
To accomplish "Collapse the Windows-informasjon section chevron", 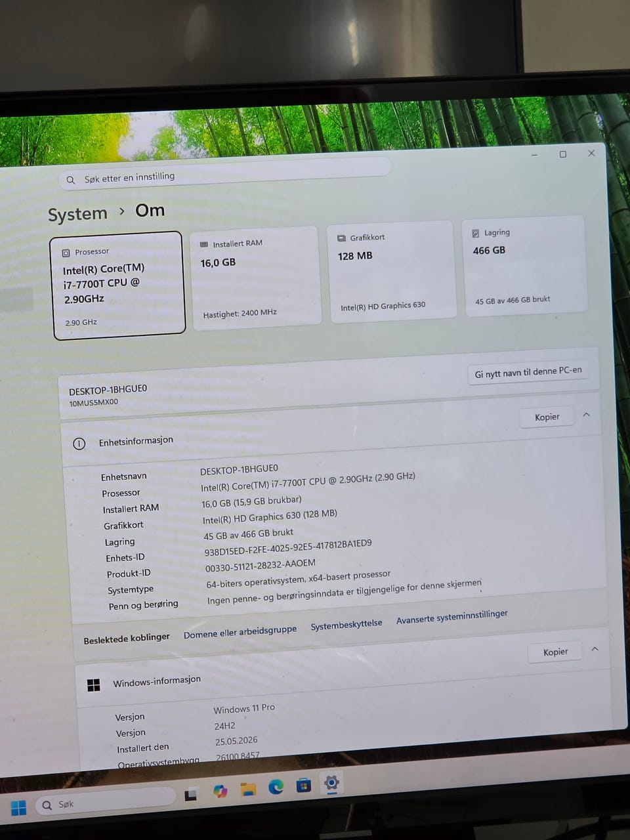I will (x=595, y=649).
